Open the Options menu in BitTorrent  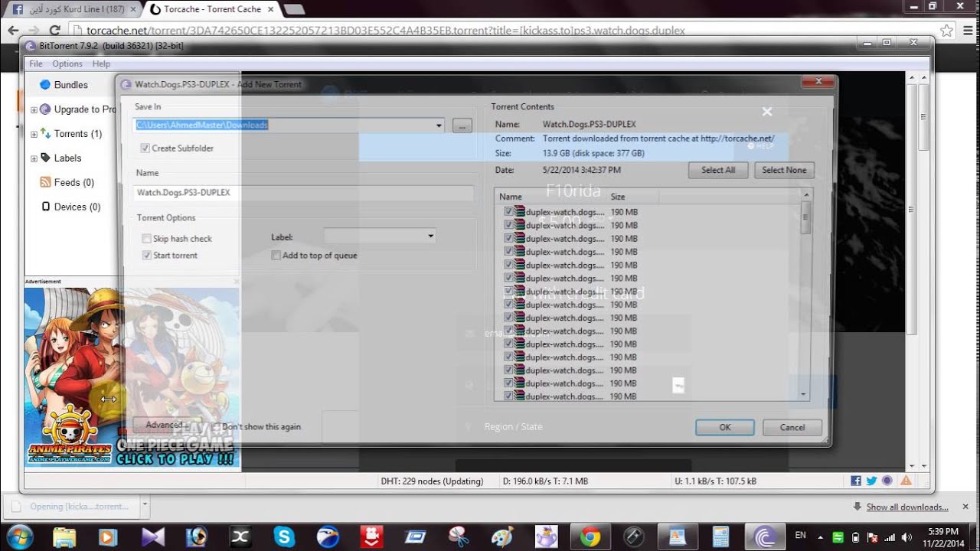coord(67,64)
